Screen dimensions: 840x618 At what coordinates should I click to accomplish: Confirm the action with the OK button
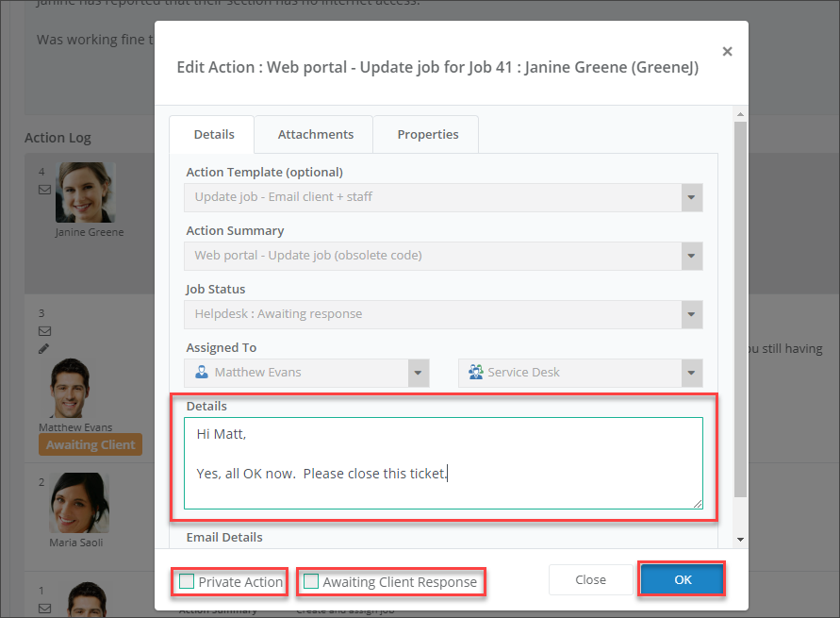click(x=683, y=580)
